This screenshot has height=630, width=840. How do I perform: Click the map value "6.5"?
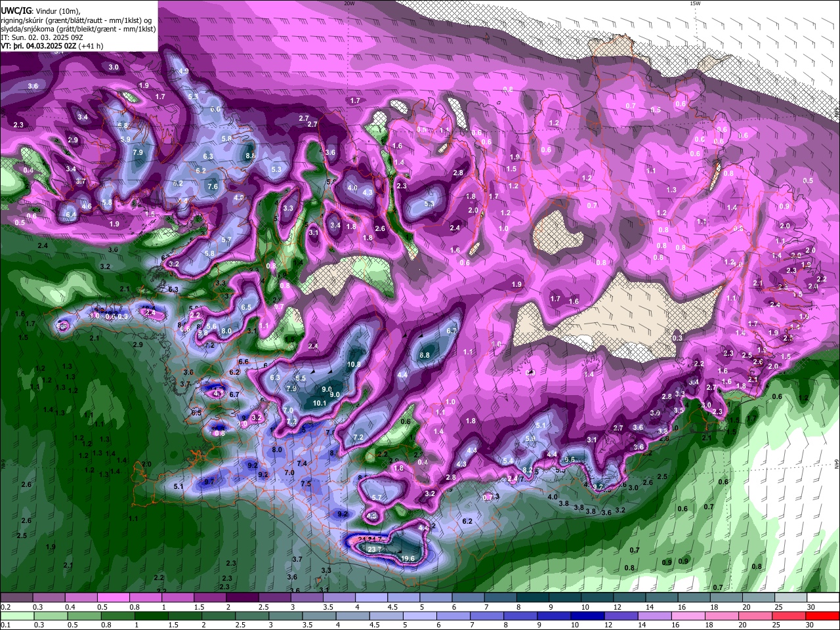[x=246, y=307]
